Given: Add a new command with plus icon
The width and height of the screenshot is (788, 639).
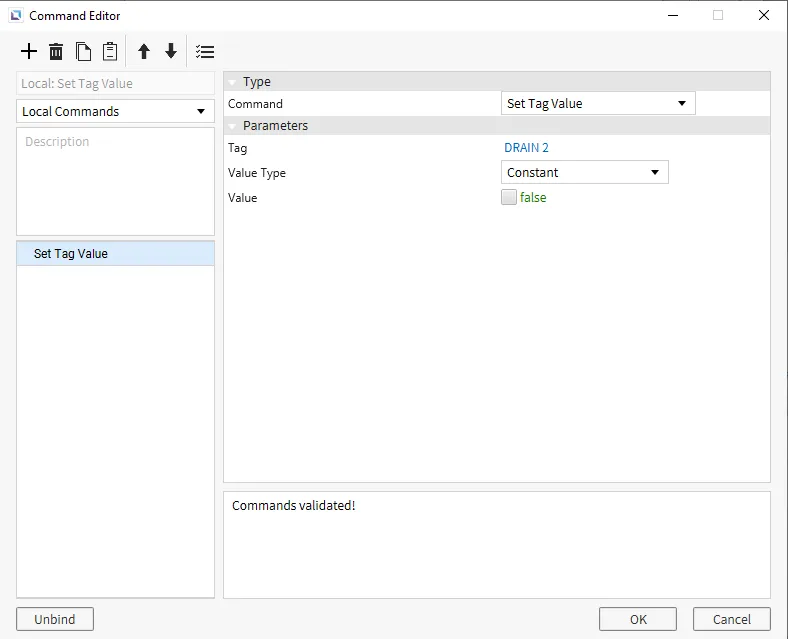Looking at the screenshot, I should pyautogui.click(x=29, y=52).
